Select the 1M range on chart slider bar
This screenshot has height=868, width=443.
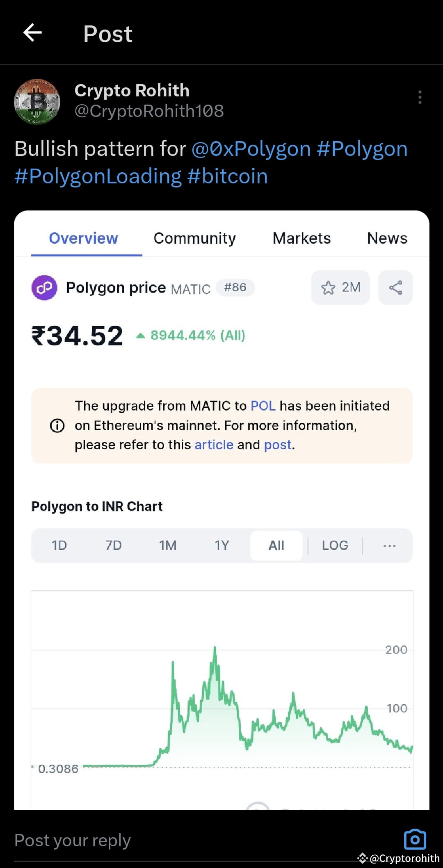click(168, 545)
